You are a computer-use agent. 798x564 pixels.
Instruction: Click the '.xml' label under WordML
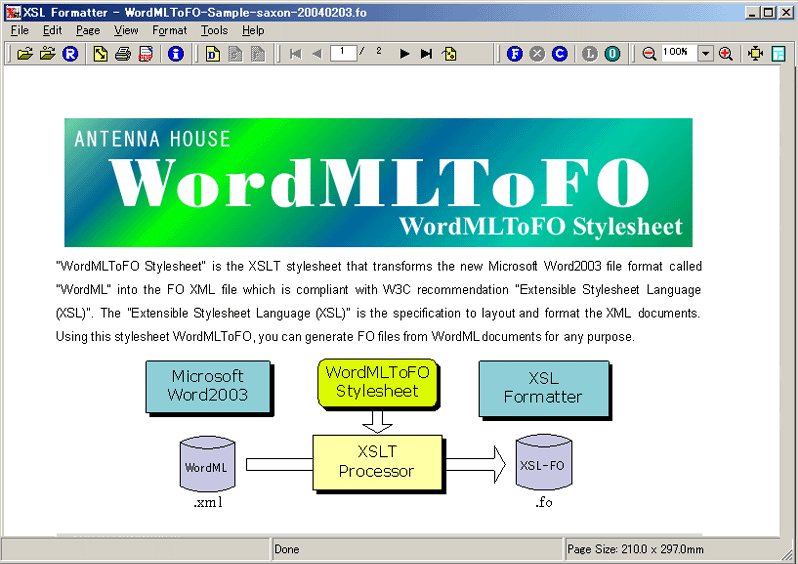(208, 502)
